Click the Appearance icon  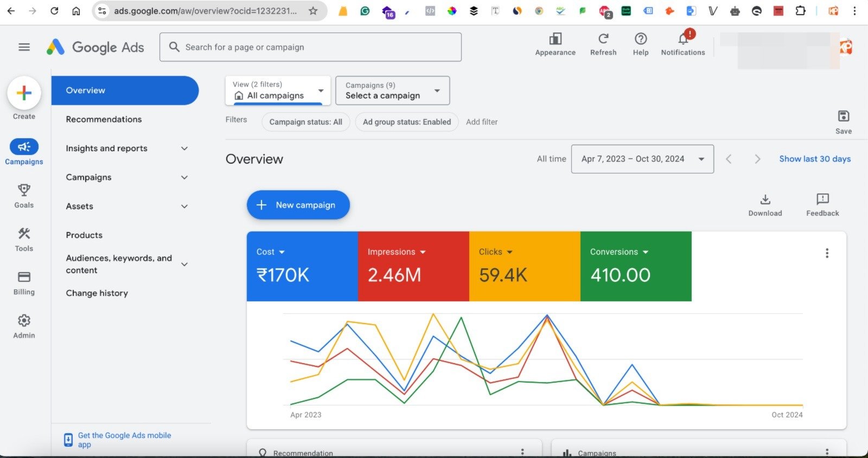click(555, 40)
